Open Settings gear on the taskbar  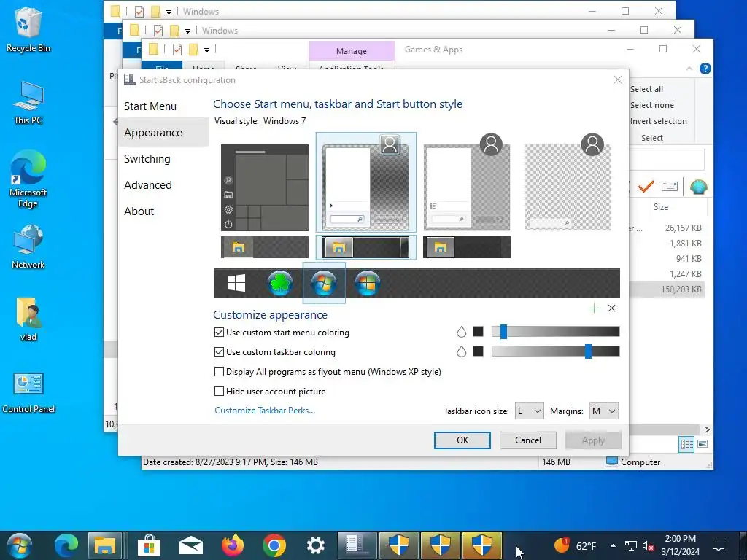(x=315, y=545)
